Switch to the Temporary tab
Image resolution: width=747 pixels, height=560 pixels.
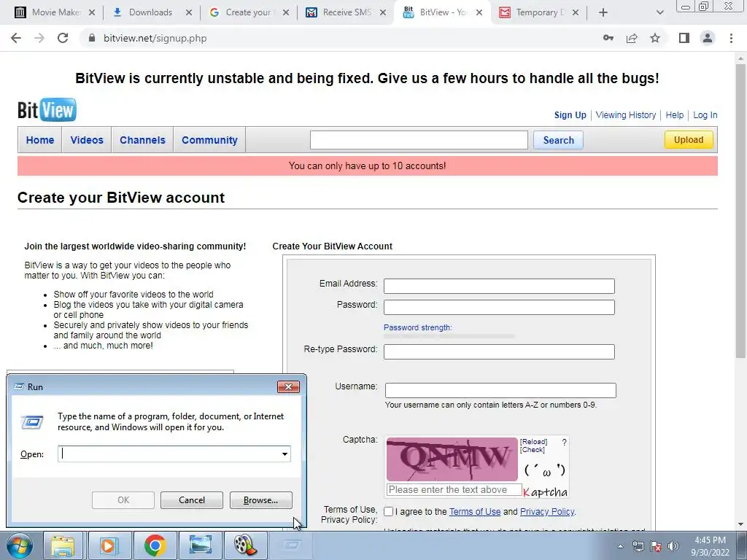[x=538, y=12]
